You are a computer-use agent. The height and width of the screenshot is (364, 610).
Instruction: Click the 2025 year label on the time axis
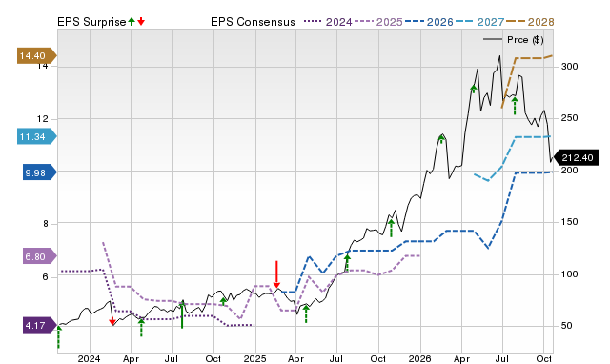[x=254, y=358]
